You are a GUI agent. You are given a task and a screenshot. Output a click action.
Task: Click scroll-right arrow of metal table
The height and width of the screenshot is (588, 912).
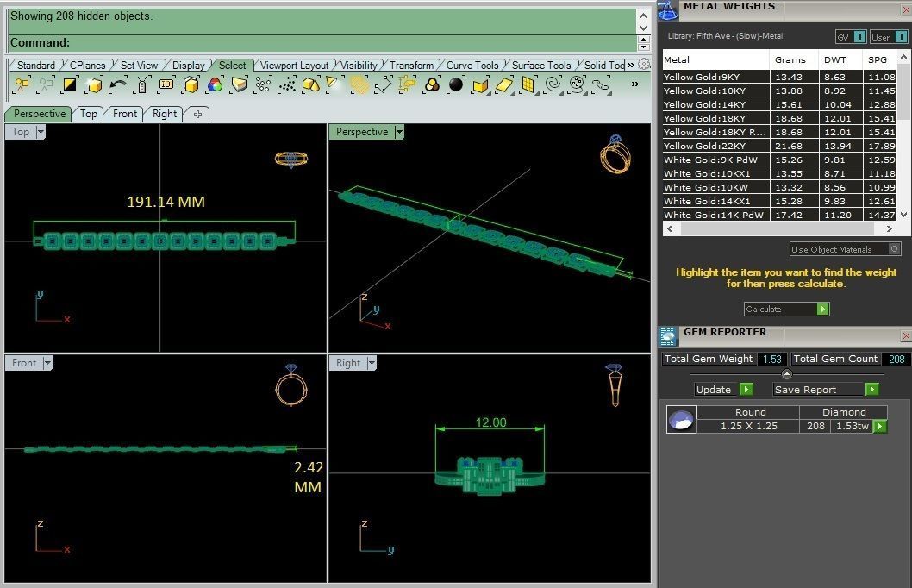pyautogui.click(x=890, y=228)
